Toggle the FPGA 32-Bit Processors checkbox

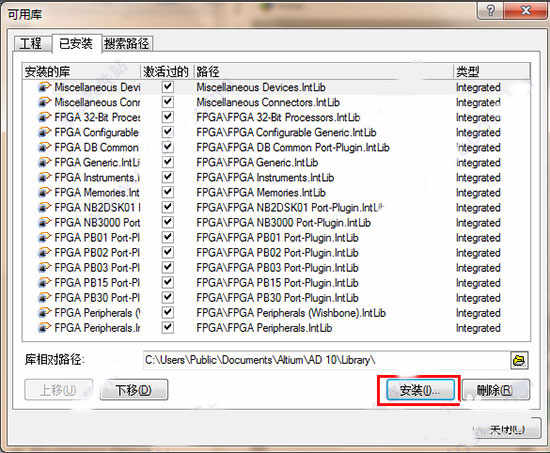[168, 117]
